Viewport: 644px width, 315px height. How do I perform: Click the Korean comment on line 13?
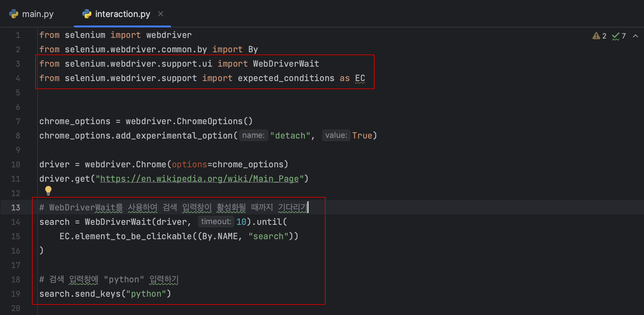(173, 207)
